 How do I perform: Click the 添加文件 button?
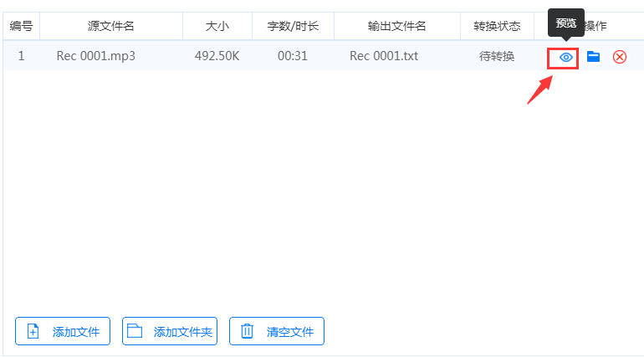[x=63, y=331]
